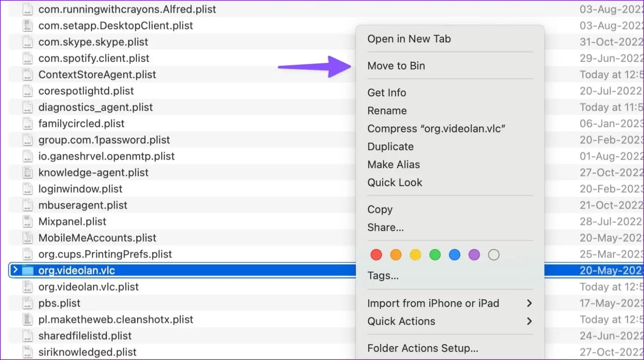Apply the grey empty tag circle
Image resolution: width=644 pixels, height=360 pixels.
click(494, 255)
